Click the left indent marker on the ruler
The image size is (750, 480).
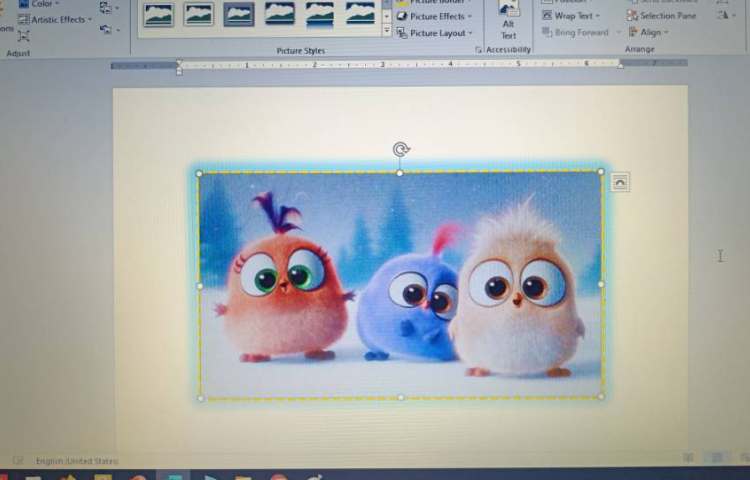[x=179, y=68]
